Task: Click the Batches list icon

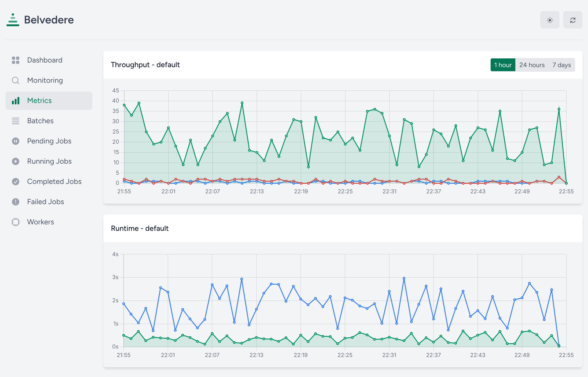Action: (x=16, y=121)
